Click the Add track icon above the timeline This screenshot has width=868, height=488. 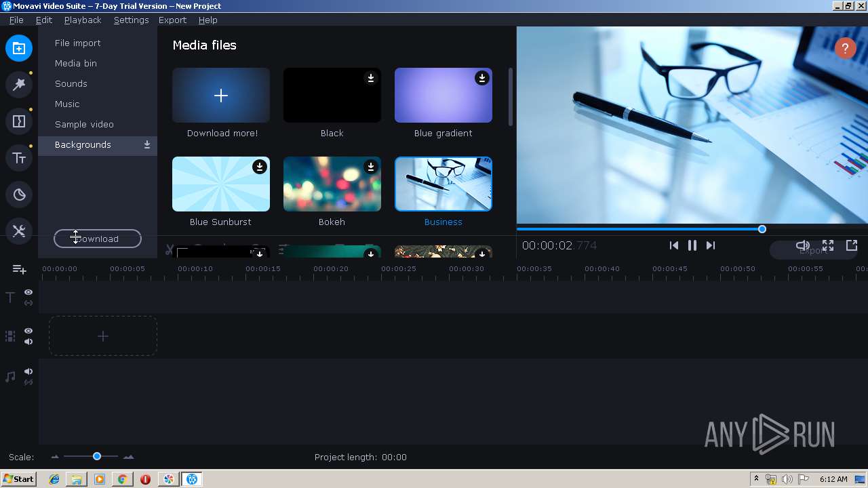(x=20, y=270)
